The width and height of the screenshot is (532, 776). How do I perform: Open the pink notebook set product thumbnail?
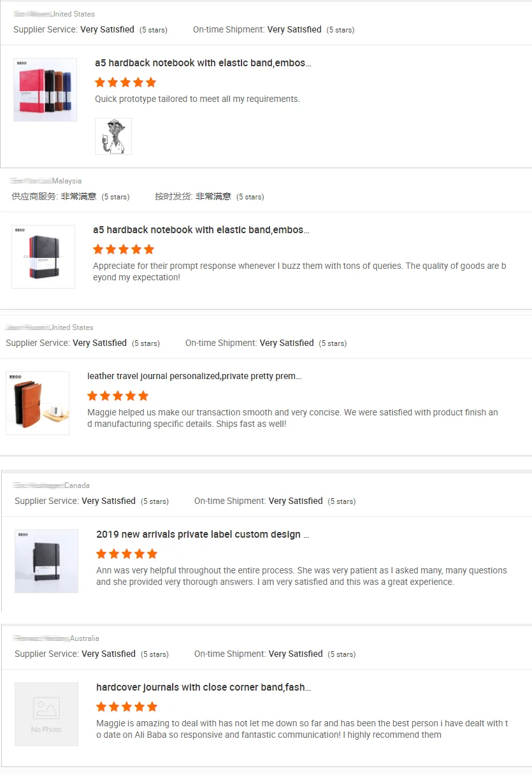pos(45,90)
